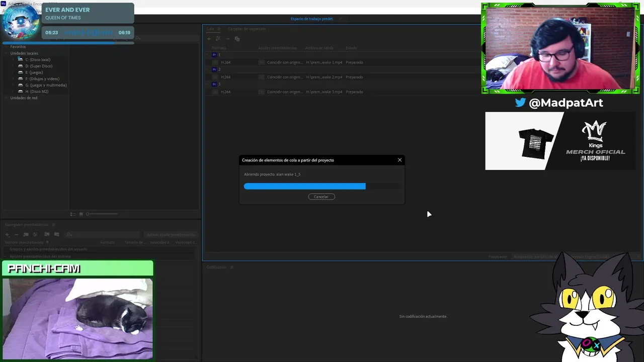Create new preset with plus icon
This screenshot has height=362, width=644.
[x=7, y=235]
